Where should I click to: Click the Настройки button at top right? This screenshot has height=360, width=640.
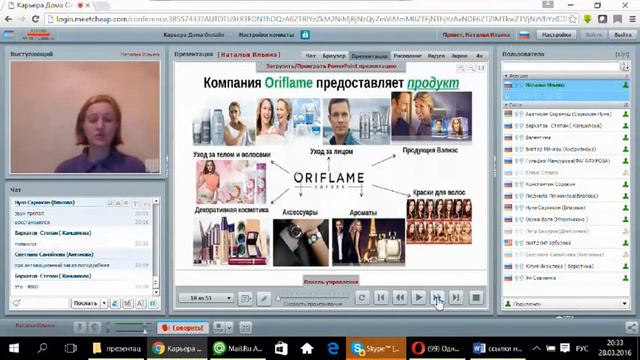point(556,35)
